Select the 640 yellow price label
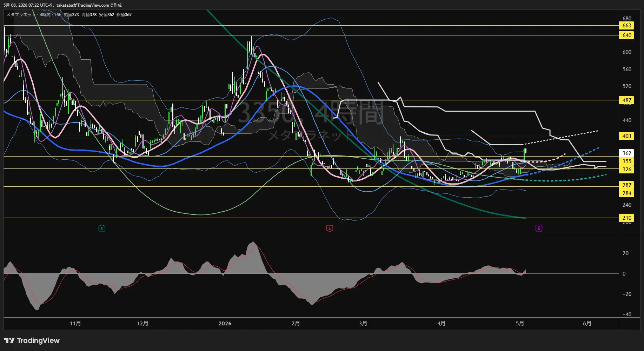 (x=627, y=35)
